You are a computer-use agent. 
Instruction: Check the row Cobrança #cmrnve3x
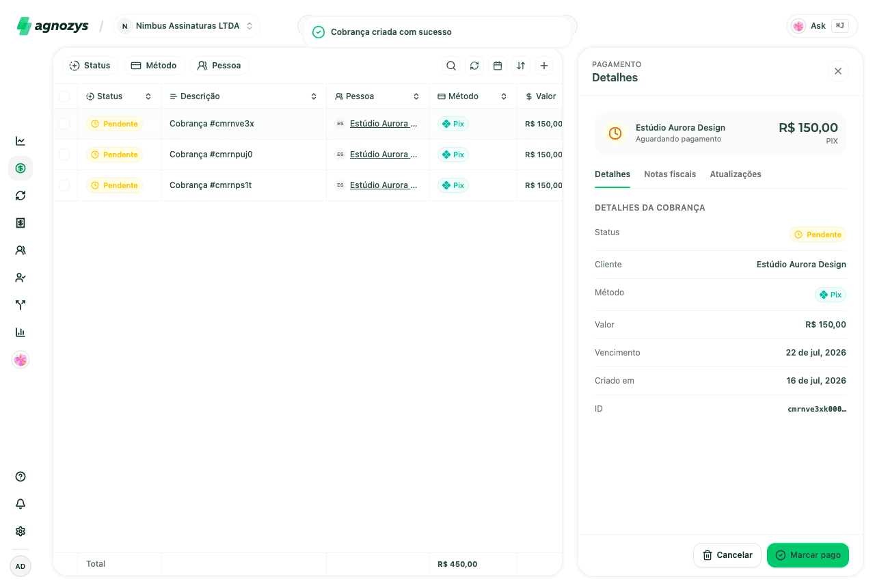(x=64, y=124)
